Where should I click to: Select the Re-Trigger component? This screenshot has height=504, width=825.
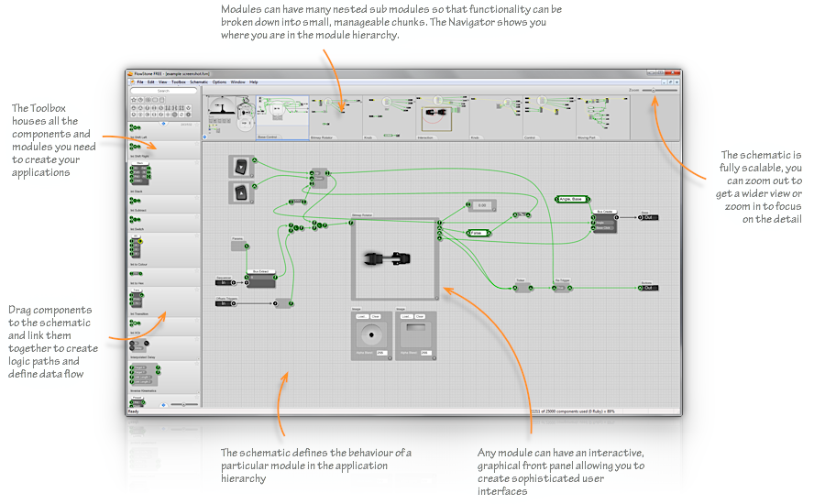point(562,287)
